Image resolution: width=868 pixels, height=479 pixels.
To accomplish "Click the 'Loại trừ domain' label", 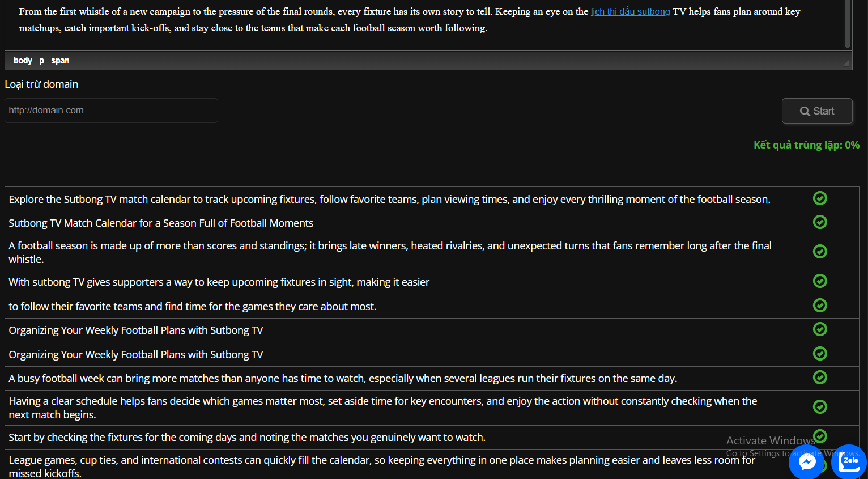I will click(41, 84).
